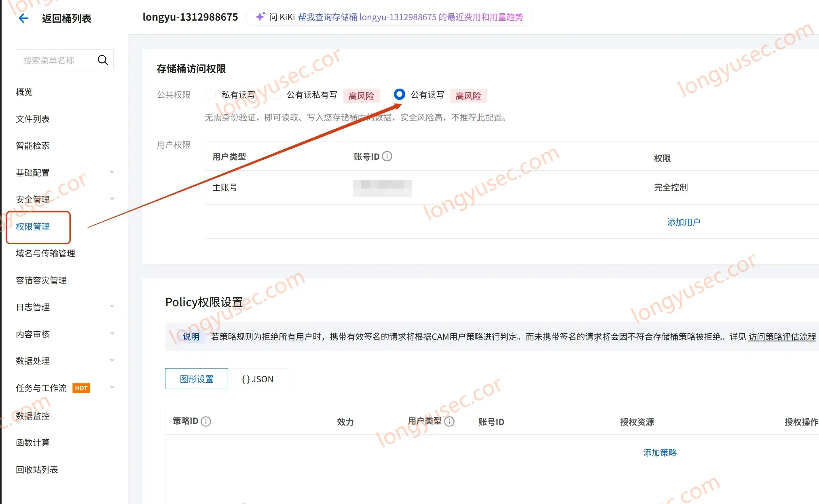Image resolution: width=819 pixels, height=504 pixels.
Task: Focus the 搜索菜单名称 search field
Action: coord(65,60)
